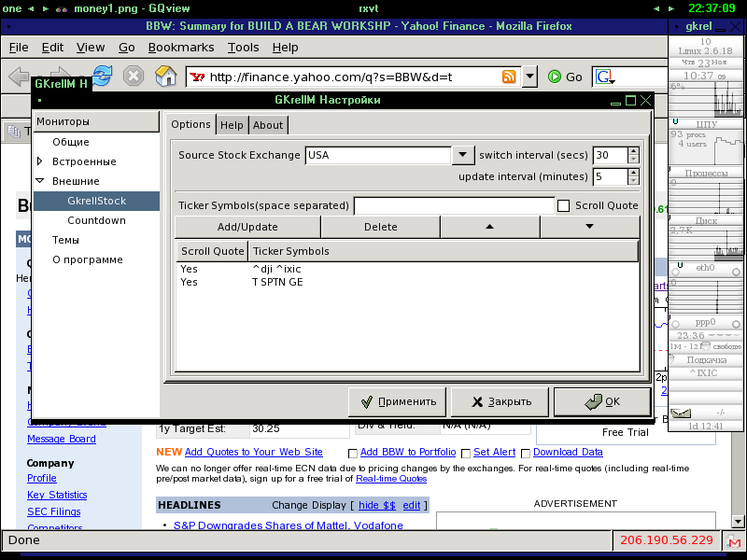Click the Firefox URL address field
747x560 pixels.
pyautogui.click(x=354, y=77)
